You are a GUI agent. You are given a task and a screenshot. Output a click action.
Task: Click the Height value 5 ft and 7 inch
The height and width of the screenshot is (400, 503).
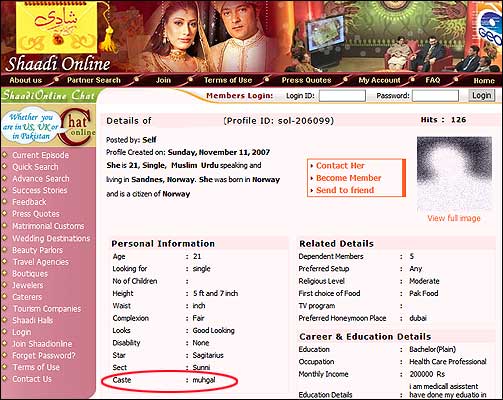(215, 293)
